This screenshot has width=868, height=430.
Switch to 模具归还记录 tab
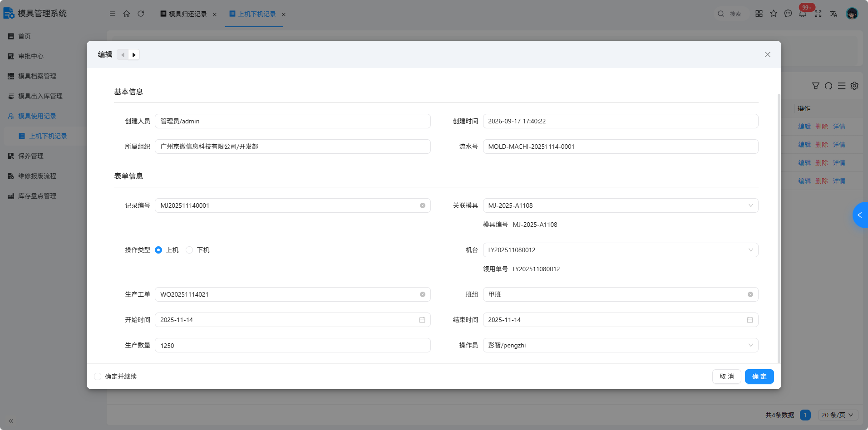click(x=184, y=14)
